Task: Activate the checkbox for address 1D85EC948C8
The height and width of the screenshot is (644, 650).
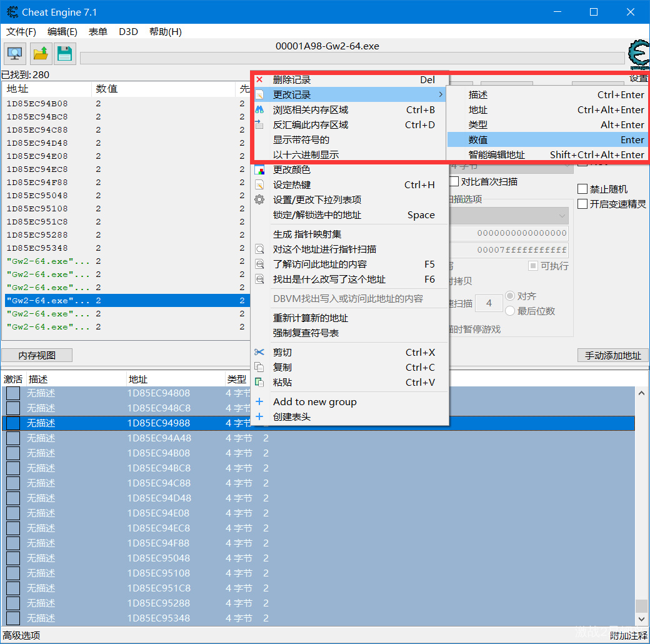Action: click(x=13, y=408)
